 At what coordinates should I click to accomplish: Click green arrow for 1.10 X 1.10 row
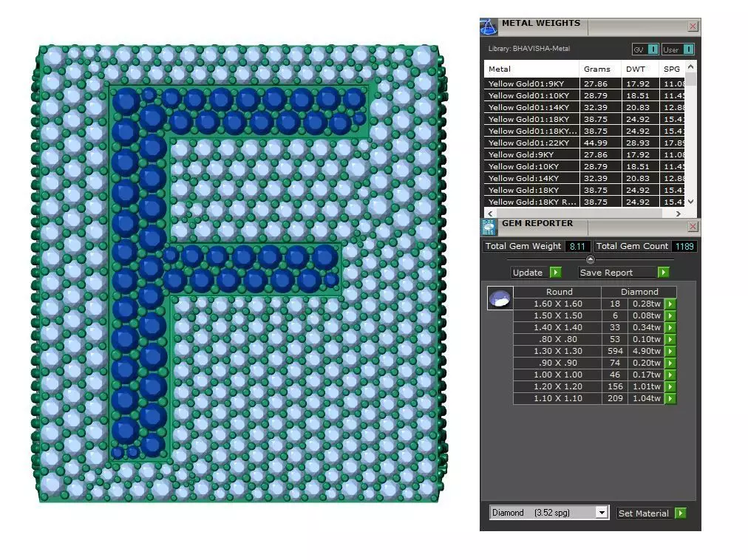(x=670, y=398)
